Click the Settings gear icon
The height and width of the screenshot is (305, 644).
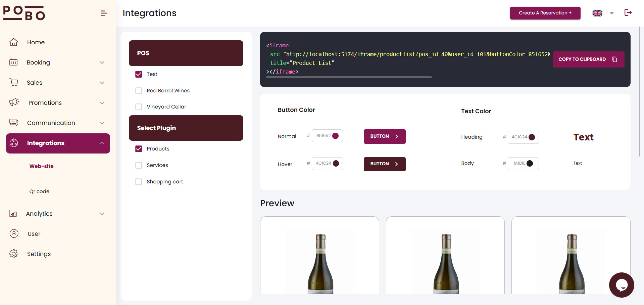14,254
